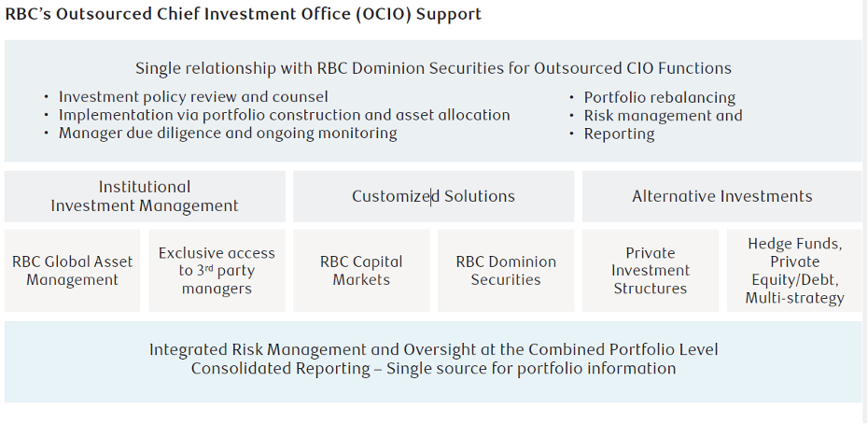Select the Portfolio rebalancing bullet

[659, 97]
